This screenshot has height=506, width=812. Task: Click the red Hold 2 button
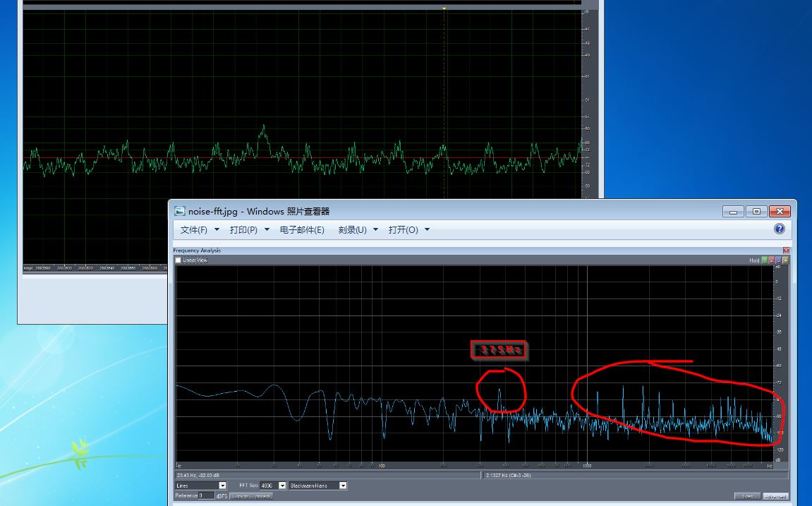(x=772, y=260)
